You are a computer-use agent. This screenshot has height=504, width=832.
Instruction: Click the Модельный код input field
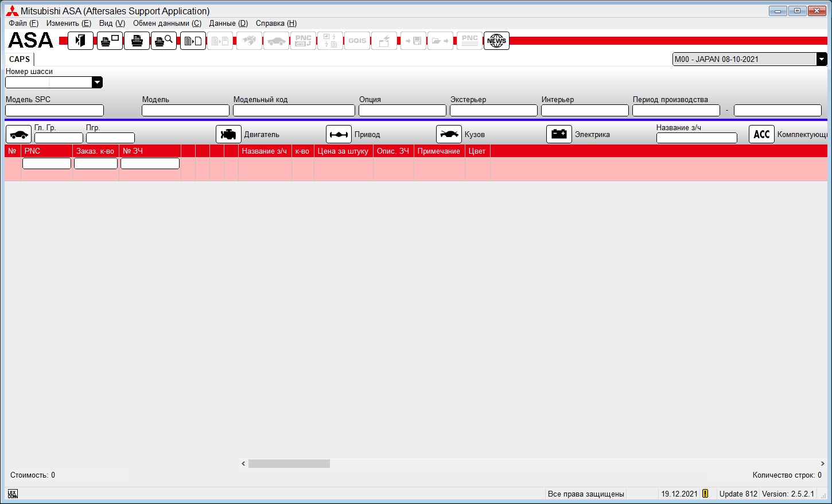294,111
